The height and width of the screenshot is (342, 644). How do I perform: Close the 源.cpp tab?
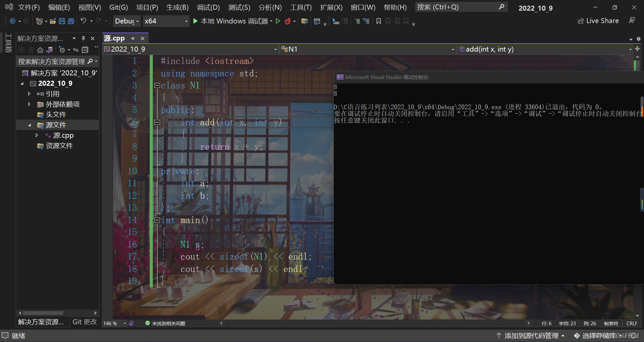click(x=143, y=39)
